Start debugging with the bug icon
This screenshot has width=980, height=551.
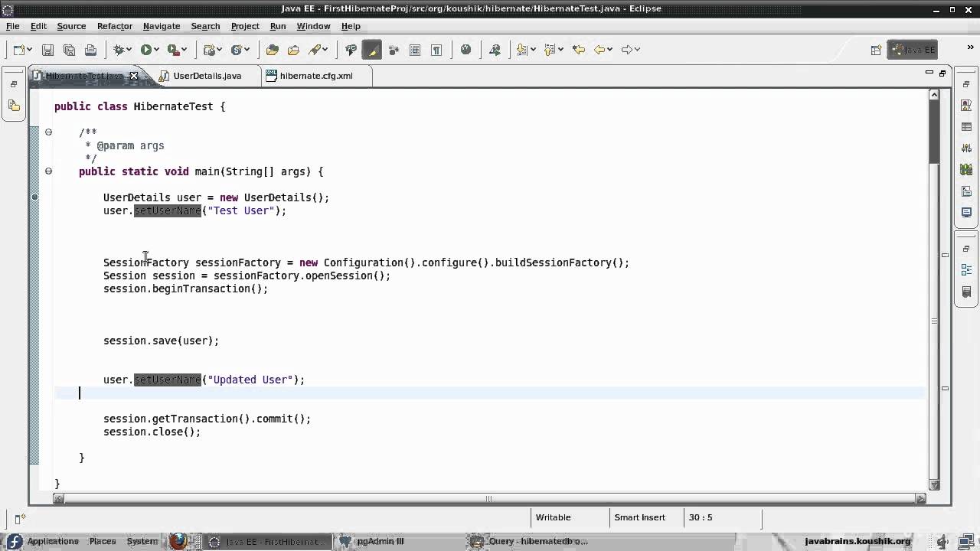pyautogui.click(x=119, y=50)
